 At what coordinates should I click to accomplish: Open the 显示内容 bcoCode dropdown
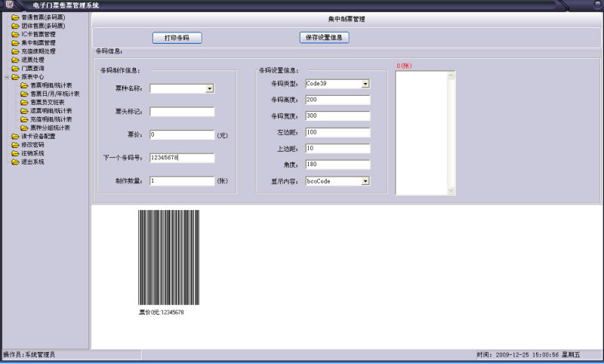click(x=365, y=181)
